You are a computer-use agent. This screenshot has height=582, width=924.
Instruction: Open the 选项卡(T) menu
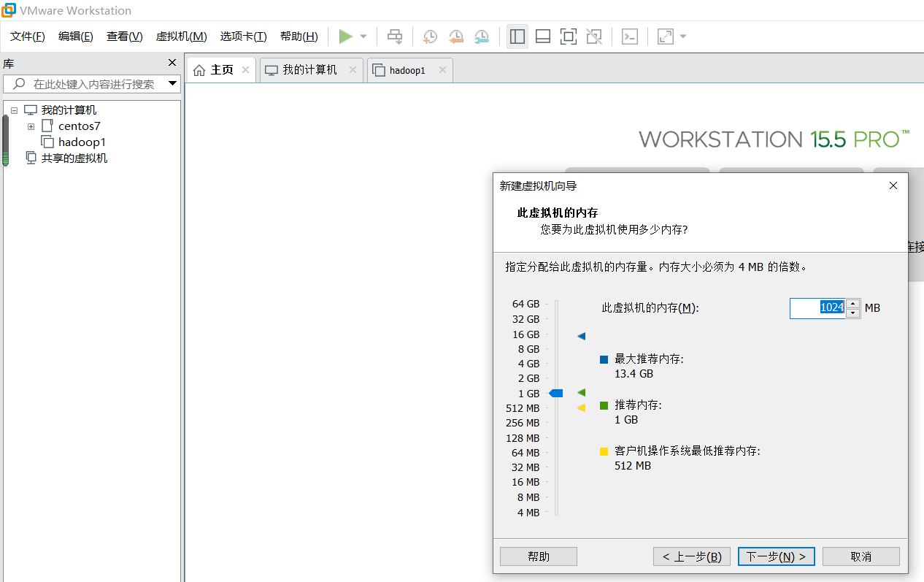(244, 37)
